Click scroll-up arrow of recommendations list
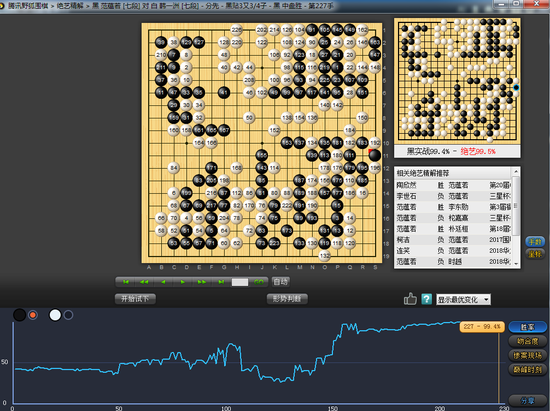550x411 pixels. coord(516,171)
